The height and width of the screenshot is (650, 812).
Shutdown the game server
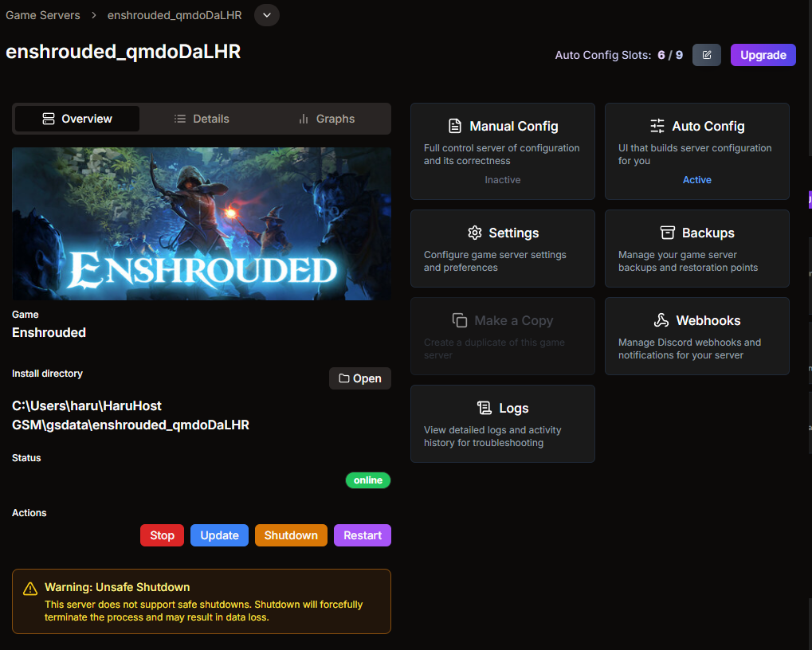(291, 535)
